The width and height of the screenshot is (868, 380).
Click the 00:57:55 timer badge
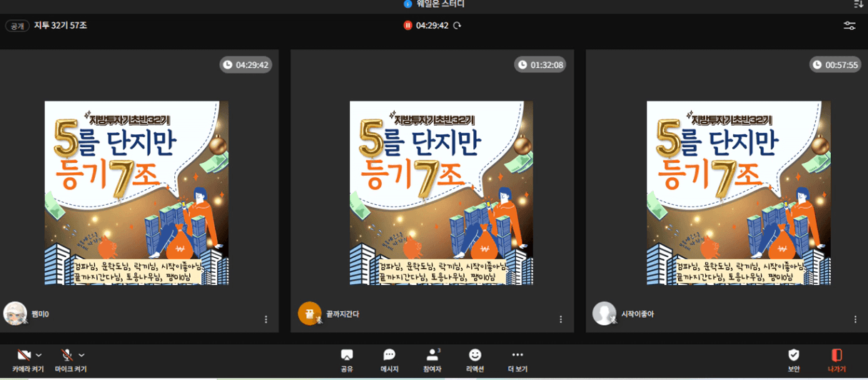coord(835,65)
